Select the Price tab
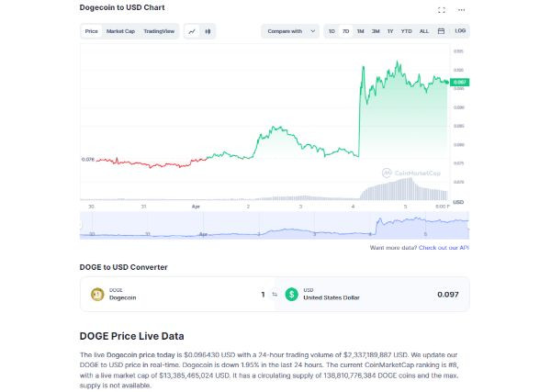 [x=91, y=31]
